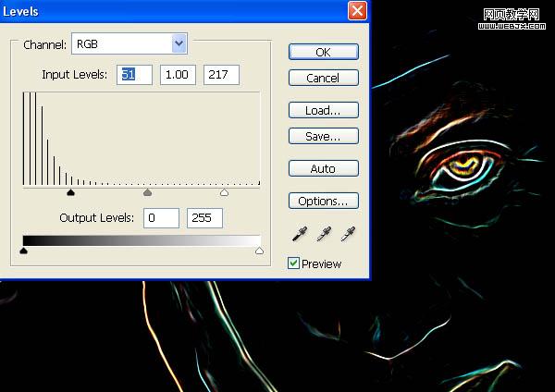
Task: Click the black input shadow slider
Action: (x=70, y=193)
